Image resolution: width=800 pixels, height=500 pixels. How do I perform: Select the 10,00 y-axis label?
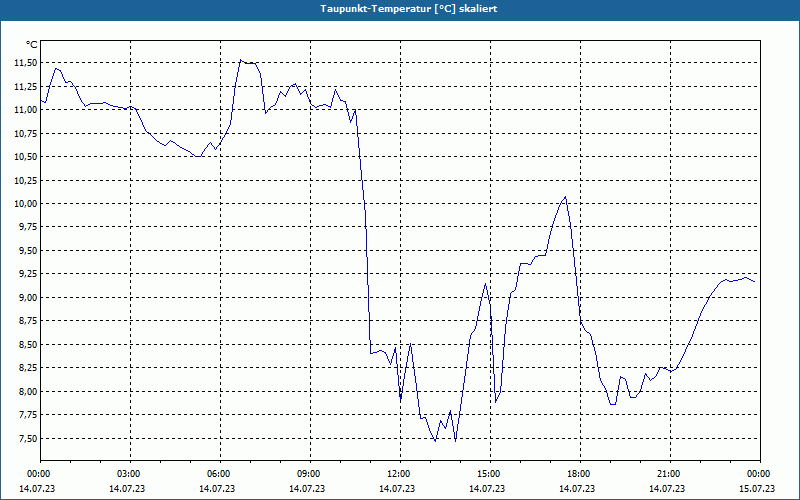point(26,204)
